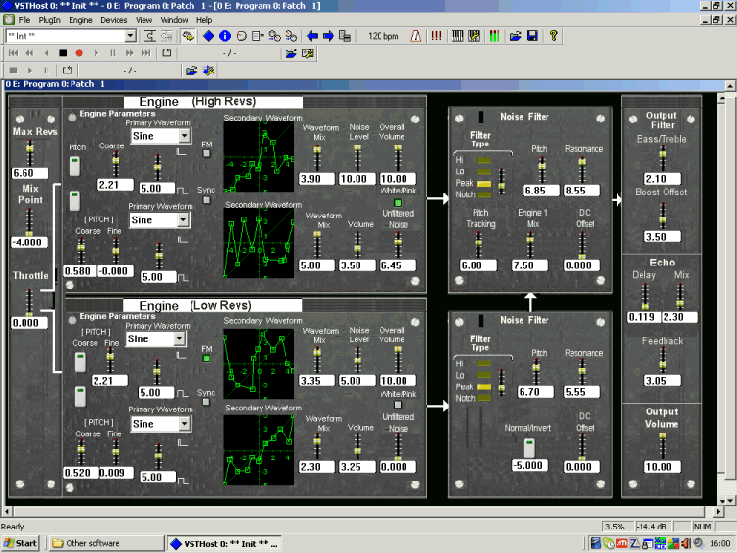Expand first Primary Waveform dropdown in High Revs
Viewport: 737px width, 553px height.
[184, 136]
